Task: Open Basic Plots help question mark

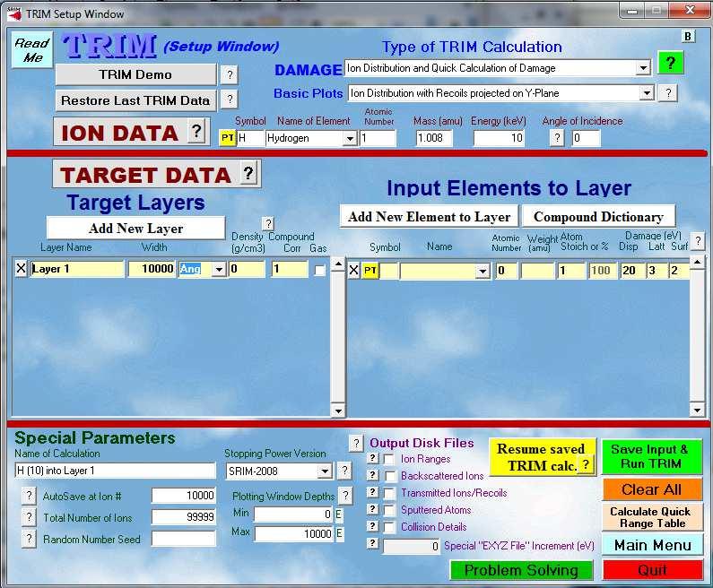Action: (668, 93)
